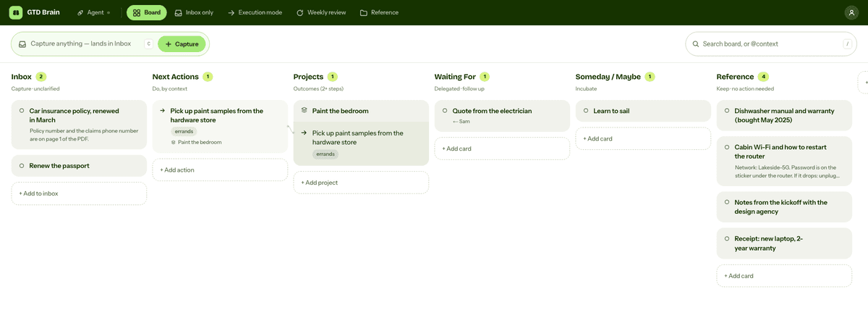Toggle the Car insurance policy circle
The image size is (868, 326).
(22, 111)
